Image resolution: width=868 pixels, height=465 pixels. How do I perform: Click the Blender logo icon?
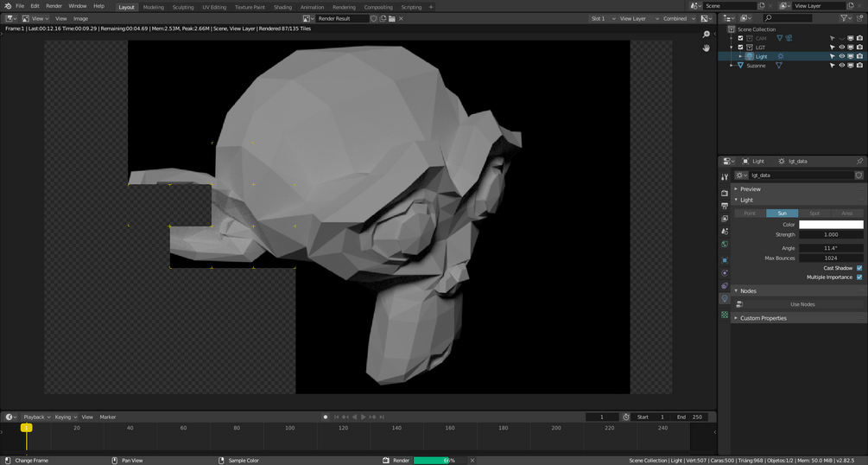click(x=7, y=6)
